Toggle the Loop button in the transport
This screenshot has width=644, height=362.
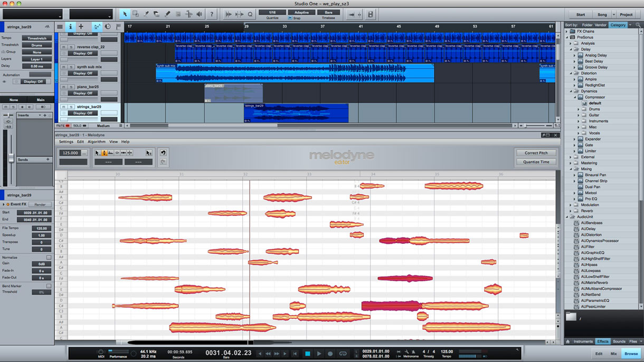[343, 354]
